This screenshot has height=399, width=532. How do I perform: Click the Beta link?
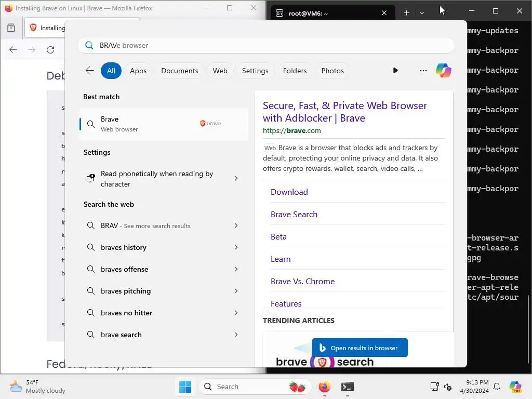278,236
